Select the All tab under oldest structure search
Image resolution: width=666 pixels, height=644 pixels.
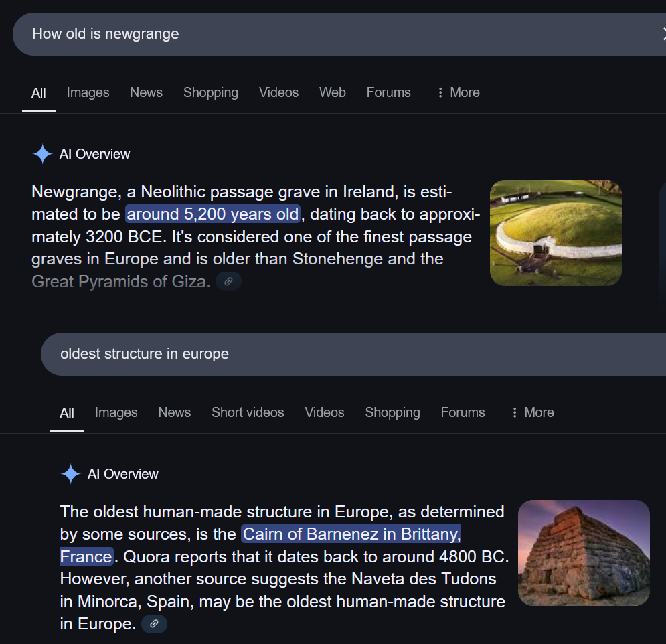pos(67,413)
